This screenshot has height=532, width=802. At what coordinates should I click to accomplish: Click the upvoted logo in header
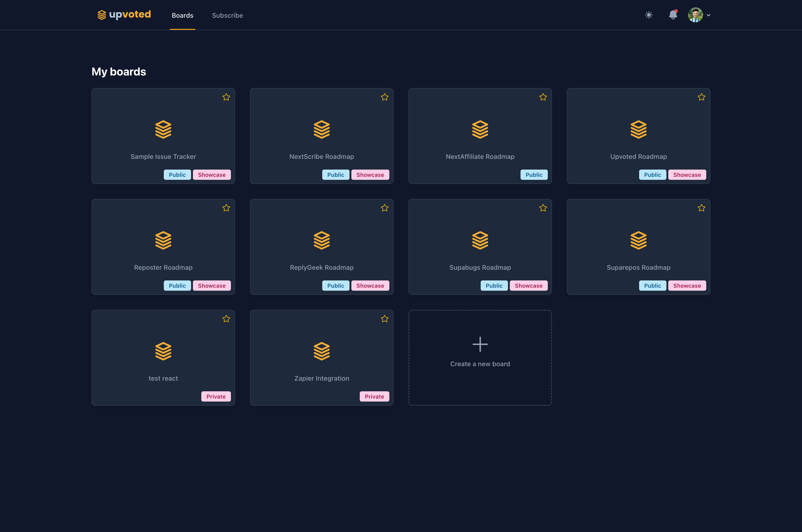click(x=124, y=15)
